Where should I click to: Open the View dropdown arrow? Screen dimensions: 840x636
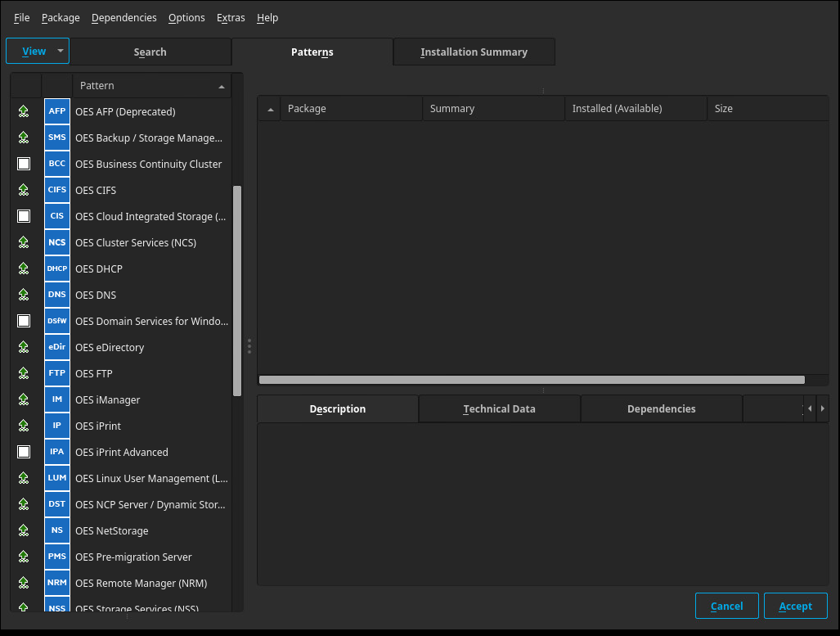[x=61, y=51]
